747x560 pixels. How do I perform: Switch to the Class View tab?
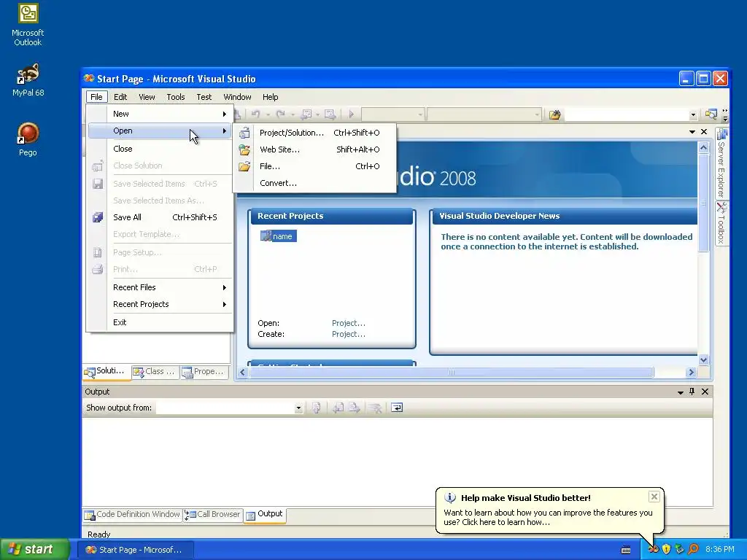(x=155, y=372)
